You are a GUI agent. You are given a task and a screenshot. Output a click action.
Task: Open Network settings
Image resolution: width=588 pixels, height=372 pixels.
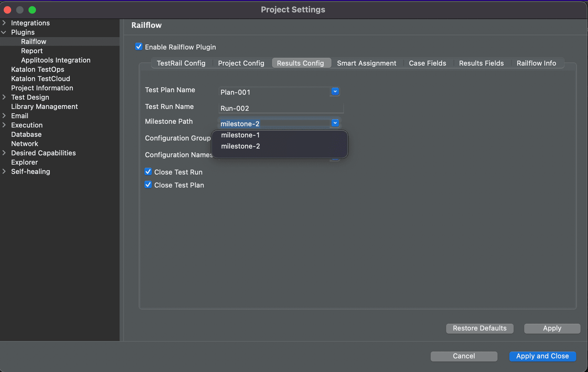pyautogui.click(x=24, y=144)
